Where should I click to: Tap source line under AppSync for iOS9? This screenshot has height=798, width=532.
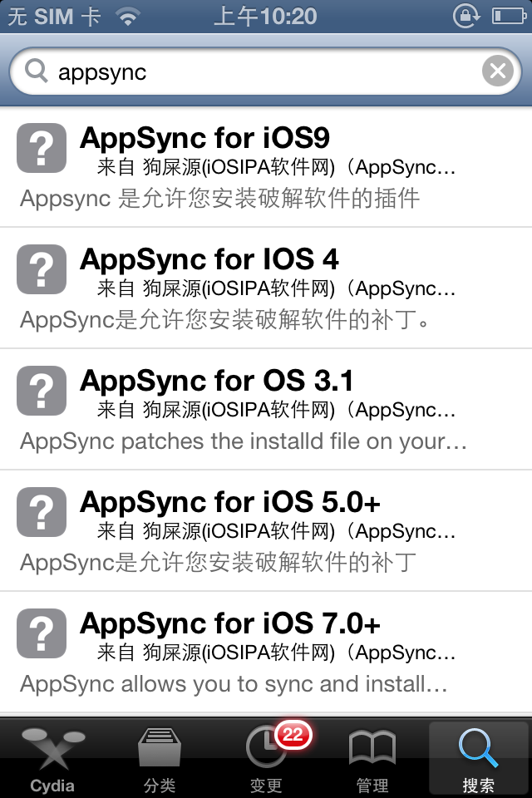[x=276, y=167]
